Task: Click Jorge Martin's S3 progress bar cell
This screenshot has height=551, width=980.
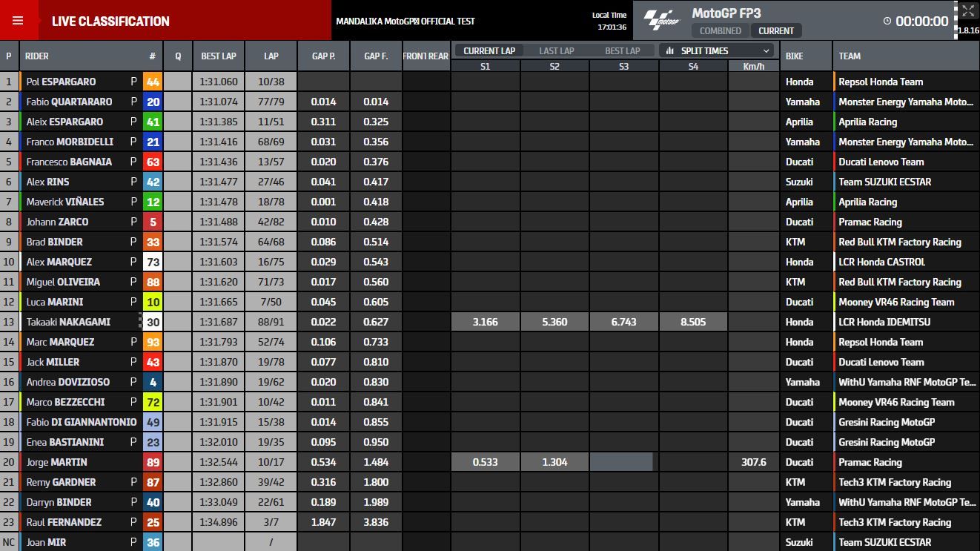Action: pos(623,462)
